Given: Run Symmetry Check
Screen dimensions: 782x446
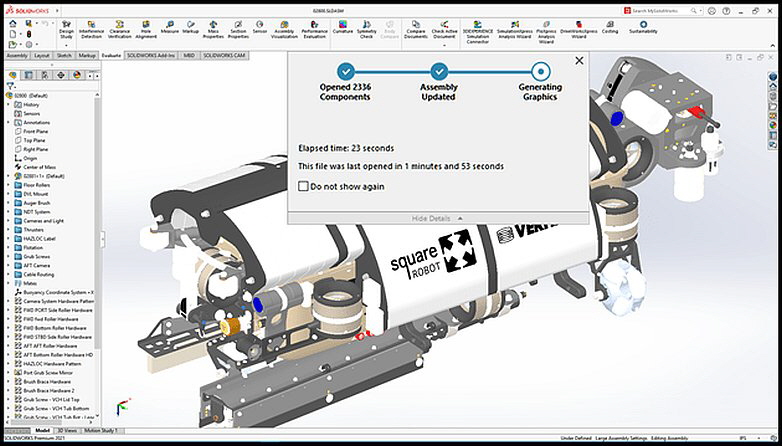Looking at the screenshot, I should [x=367, y=29].
